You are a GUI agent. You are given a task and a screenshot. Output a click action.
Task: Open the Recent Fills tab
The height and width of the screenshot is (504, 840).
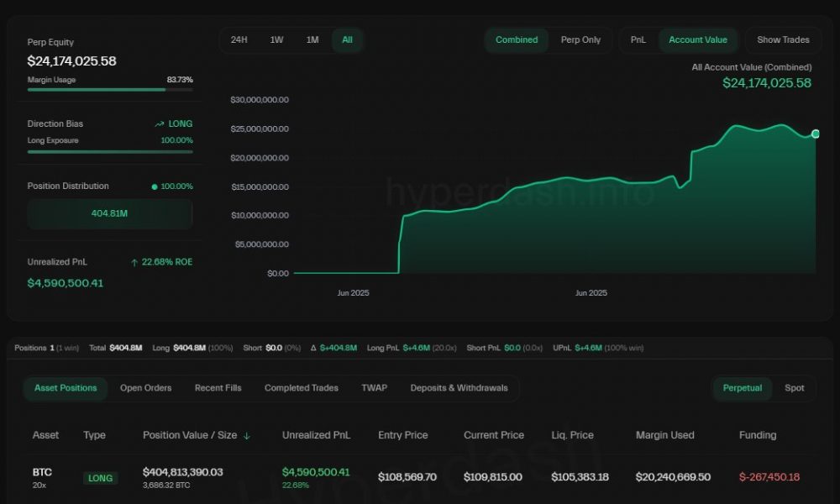(x=218, y=388)
